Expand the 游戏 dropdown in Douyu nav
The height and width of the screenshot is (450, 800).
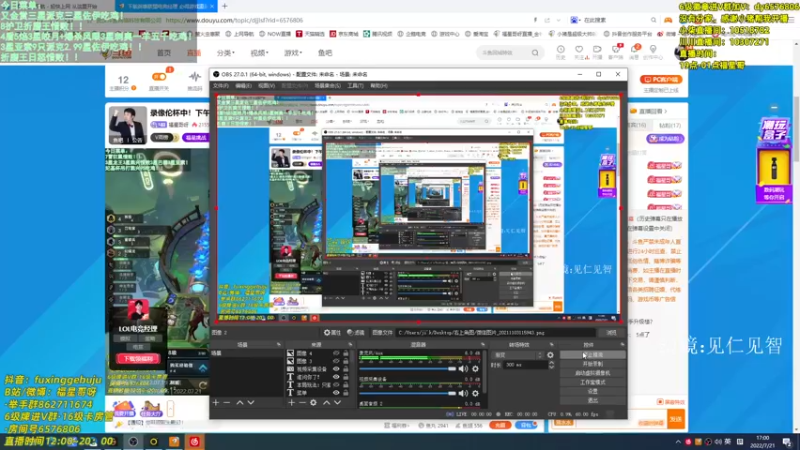[x=293, y=53]
